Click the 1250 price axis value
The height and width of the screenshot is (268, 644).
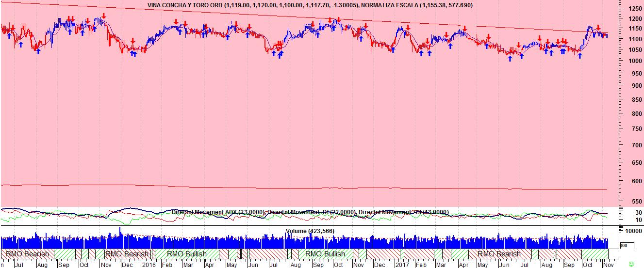pos(635,9)
